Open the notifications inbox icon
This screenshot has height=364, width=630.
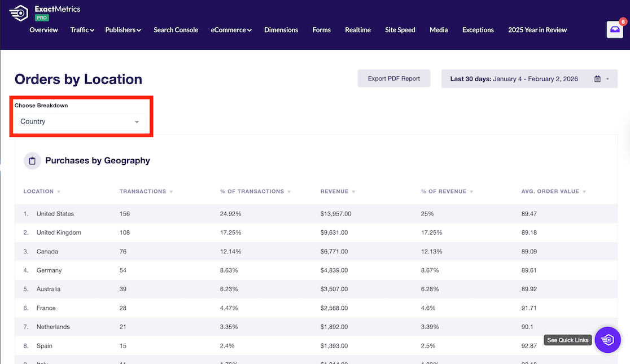[615, 30]
